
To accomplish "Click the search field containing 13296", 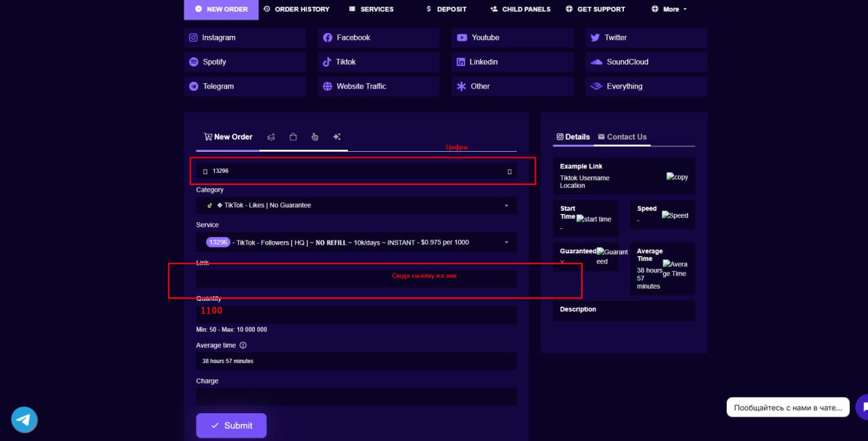I will pyautogui.click(x=357, y=171).
